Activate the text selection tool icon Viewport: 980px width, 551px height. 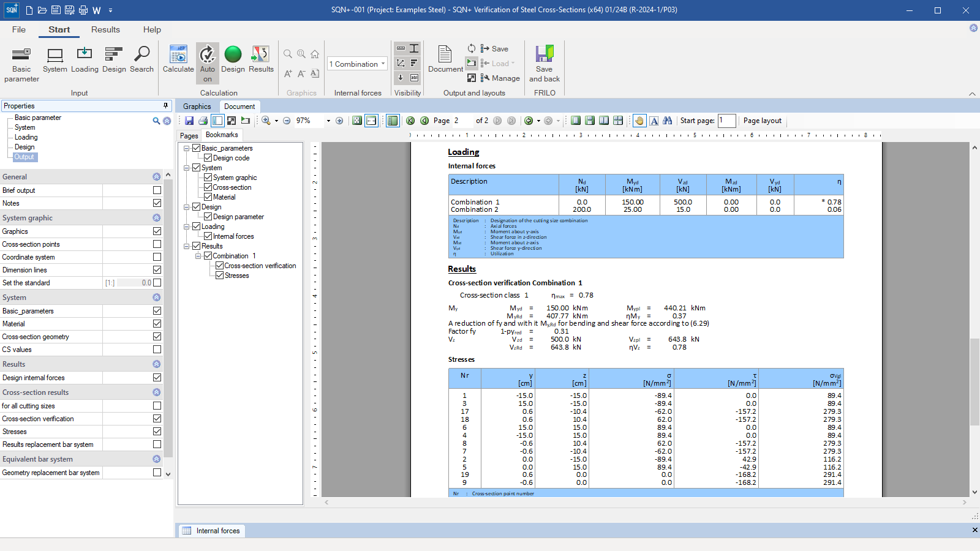(x=654, y=121)
